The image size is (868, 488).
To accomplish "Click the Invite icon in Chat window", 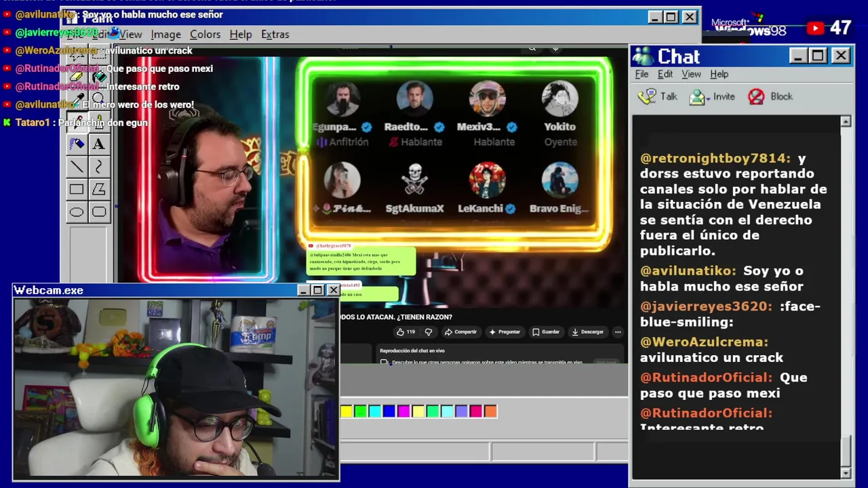I will click(696, 97).
